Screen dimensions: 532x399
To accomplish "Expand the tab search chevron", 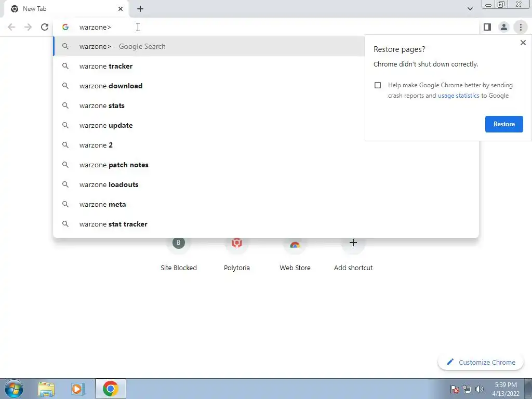I will click(470, 9).
